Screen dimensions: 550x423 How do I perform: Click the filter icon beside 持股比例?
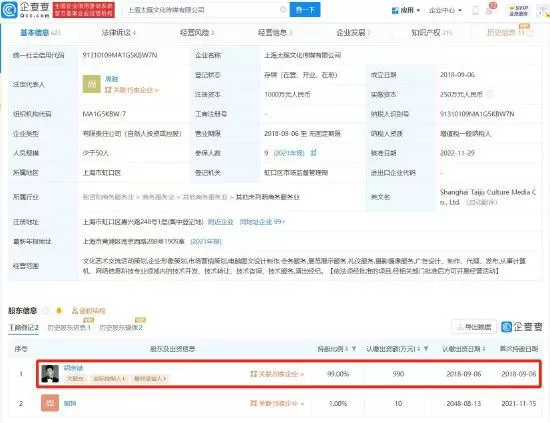click(x=354, y=349)
